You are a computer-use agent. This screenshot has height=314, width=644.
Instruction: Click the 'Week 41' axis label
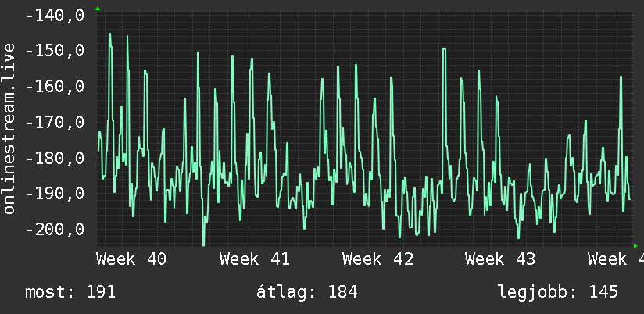254,259
